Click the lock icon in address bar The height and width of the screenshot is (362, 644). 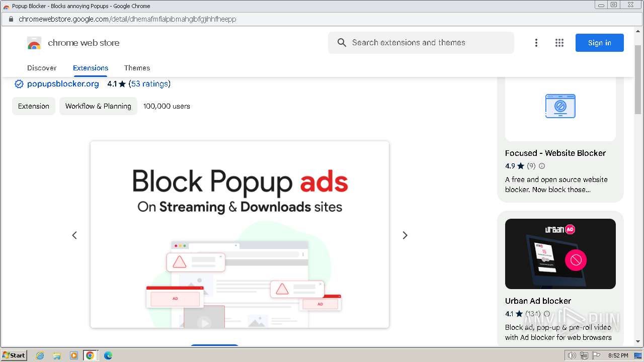(x=10, y=19)
